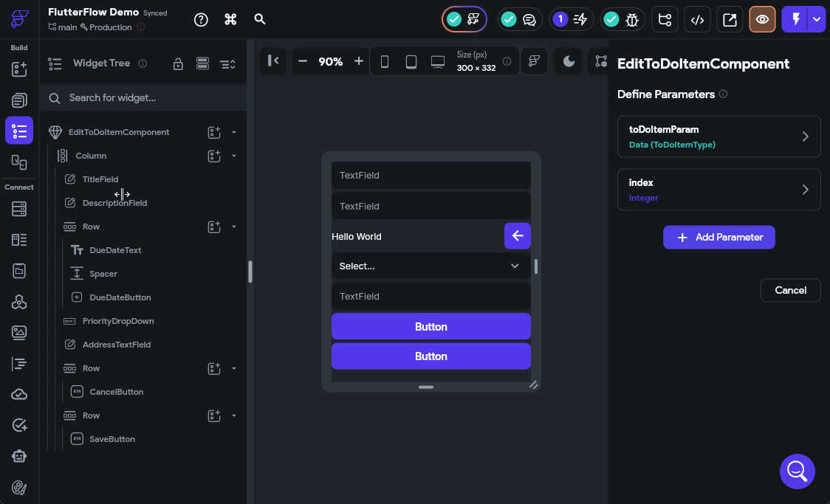Click the test mode lightning button
The image size is (830, 504).
point(795,20)
